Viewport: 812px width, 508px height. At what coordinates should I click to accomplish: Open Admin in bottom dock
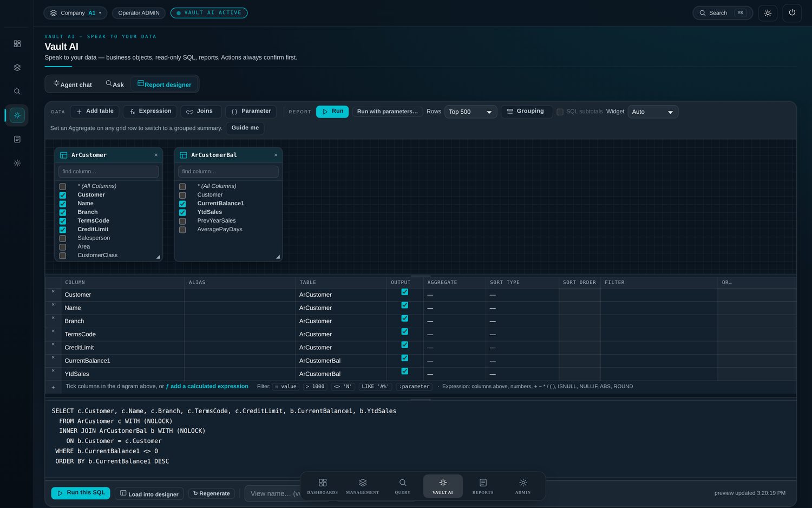pos(523,486)
